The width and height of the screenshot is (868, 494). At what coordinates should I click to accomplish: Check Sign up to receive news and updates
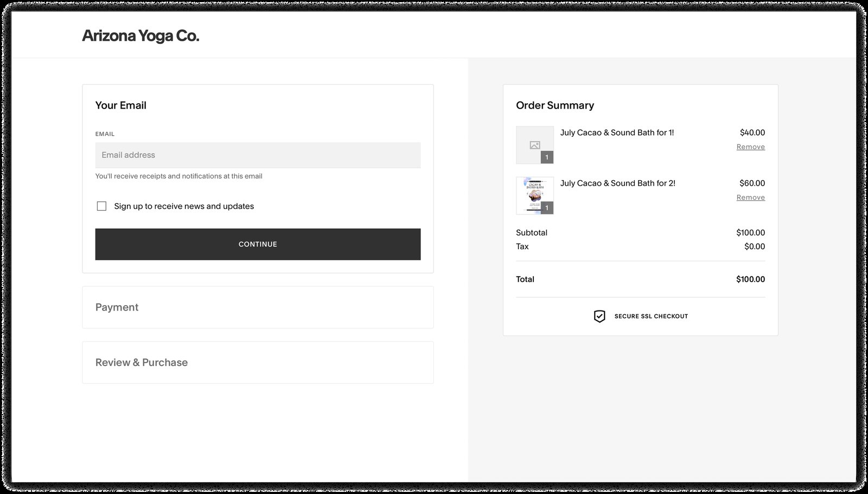tap(101, 206)
